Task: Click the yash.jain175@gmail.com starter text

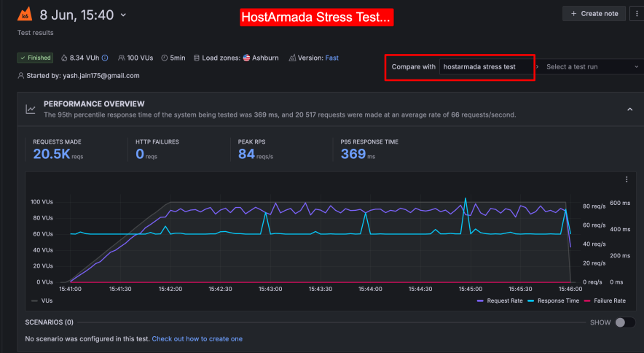Action: [101, 76]
